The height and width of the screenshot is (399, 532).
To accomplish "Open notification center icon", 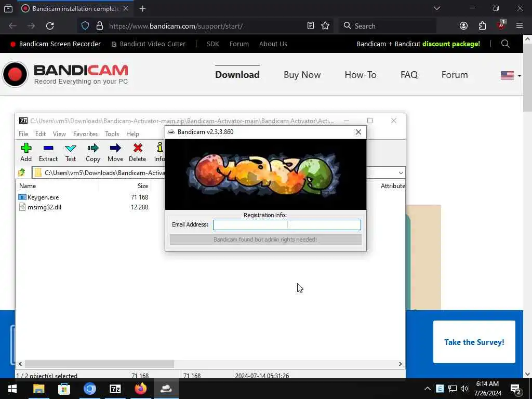I will [516, 389].
